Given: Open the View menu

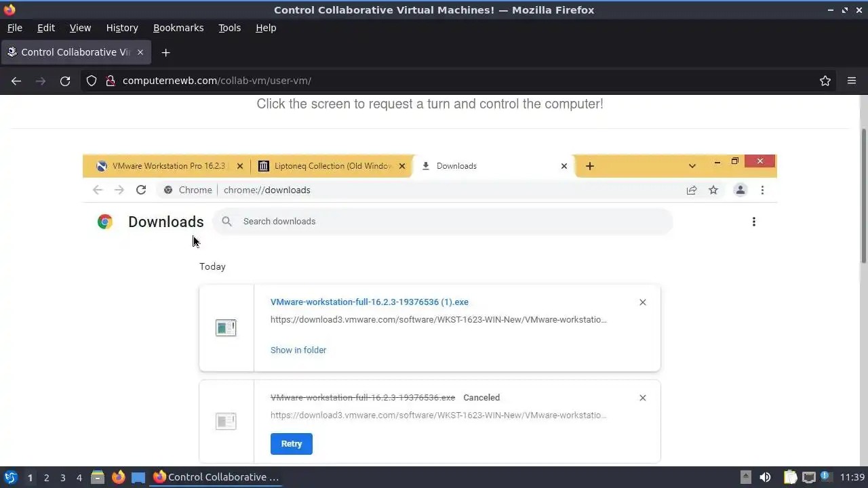Looking at the screenshot, I should tap(80, 28).
